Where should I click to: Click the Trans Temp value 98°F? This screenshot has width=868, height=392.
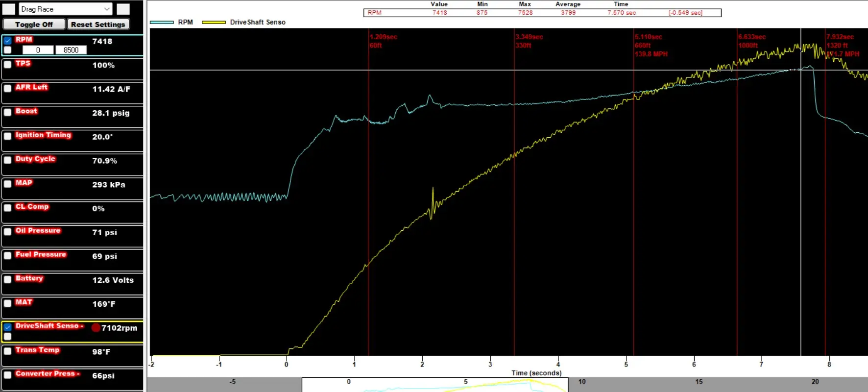[101, 352]
